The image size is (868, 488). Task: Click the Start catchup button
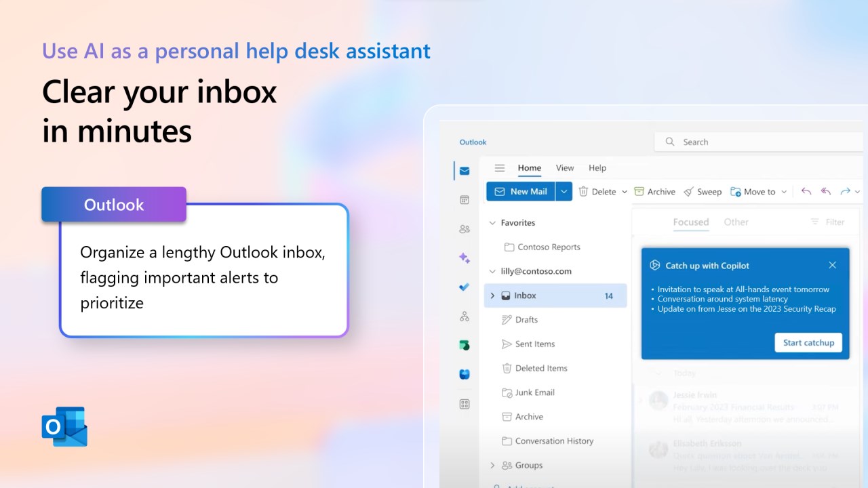(809, 343)
